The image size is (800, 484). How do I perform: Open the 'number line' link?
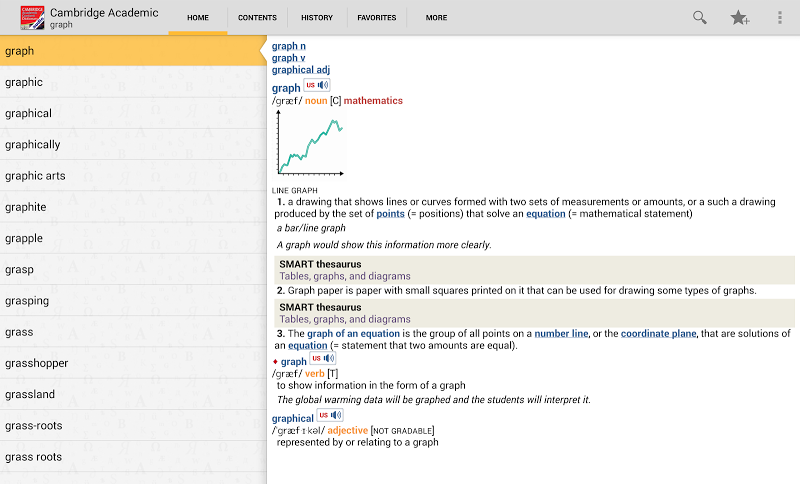560,333
